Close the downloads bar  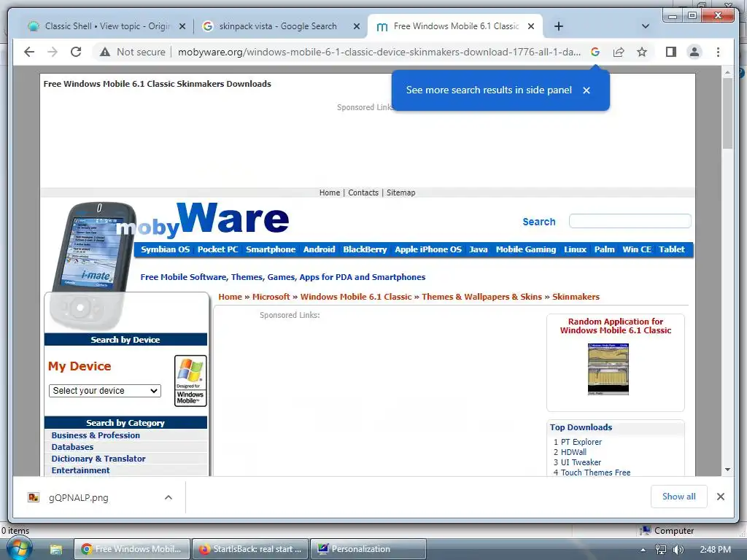[720, 497]
